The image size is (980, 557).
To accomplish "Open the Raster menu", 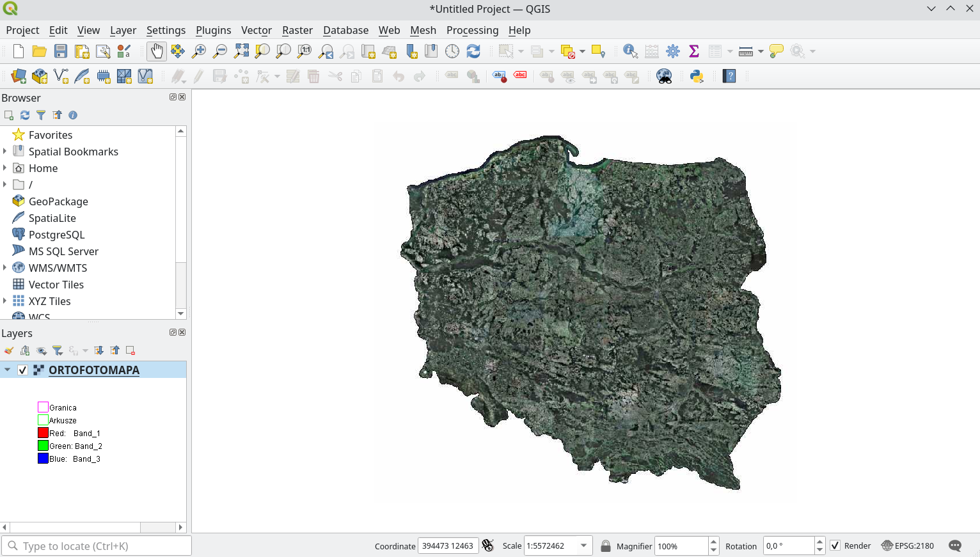I will point(297,30).
